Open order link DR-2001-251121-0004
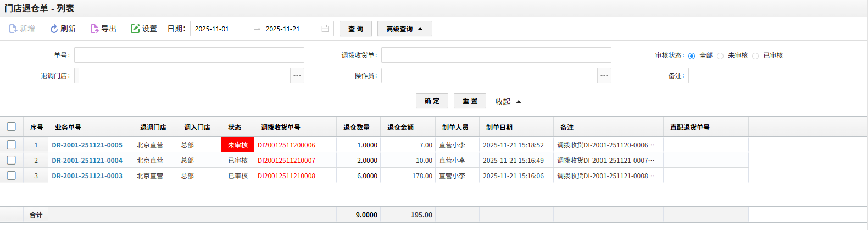 (x=87, y=161)
